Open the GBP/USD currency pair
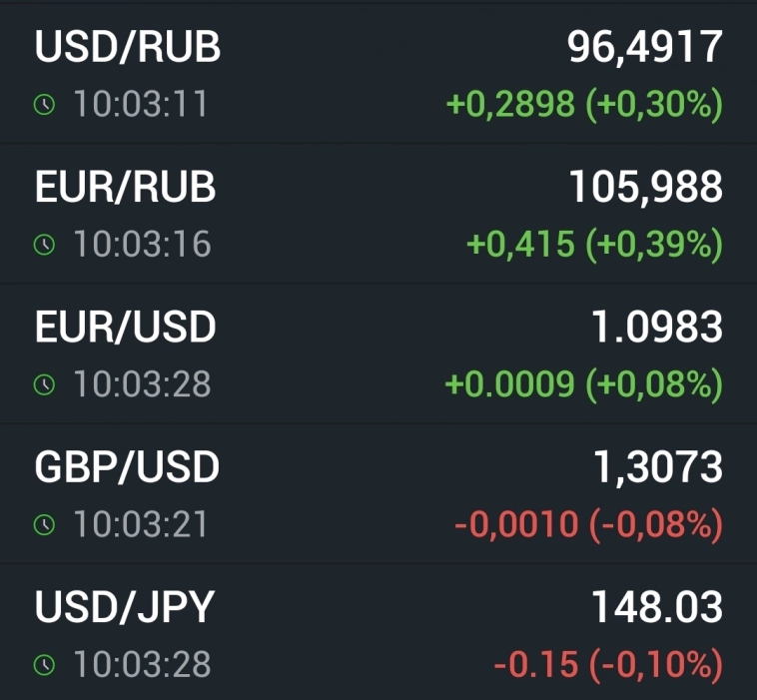Viewport: 757px width, 700px height. [x=127, y=467]
